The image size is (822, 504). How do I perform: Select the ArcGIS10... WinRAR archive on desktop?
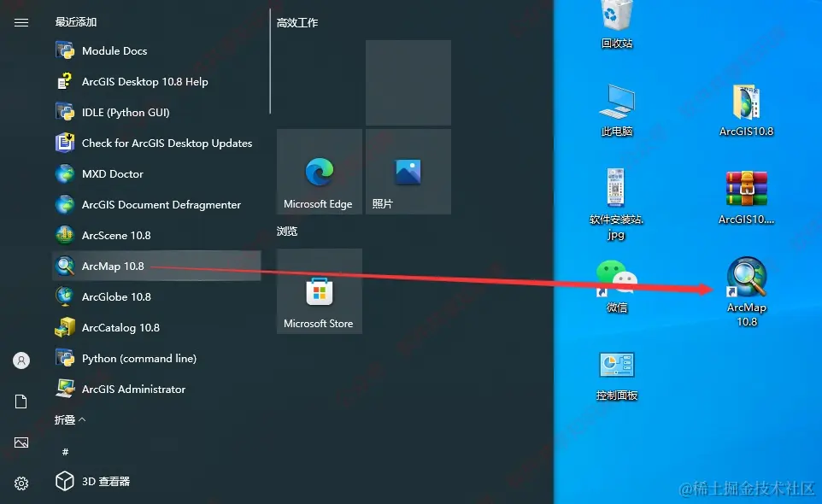(x=747, y=198)
